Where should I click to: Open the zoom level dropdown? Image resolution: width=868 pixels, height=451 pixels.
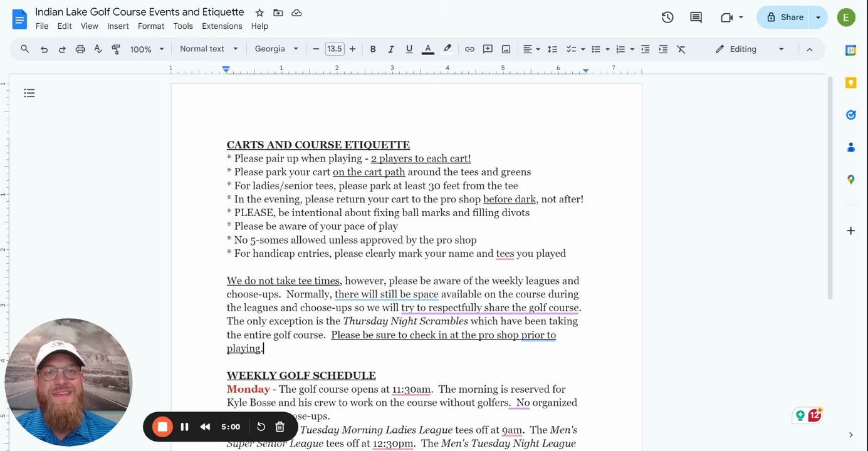click(147, 49)
